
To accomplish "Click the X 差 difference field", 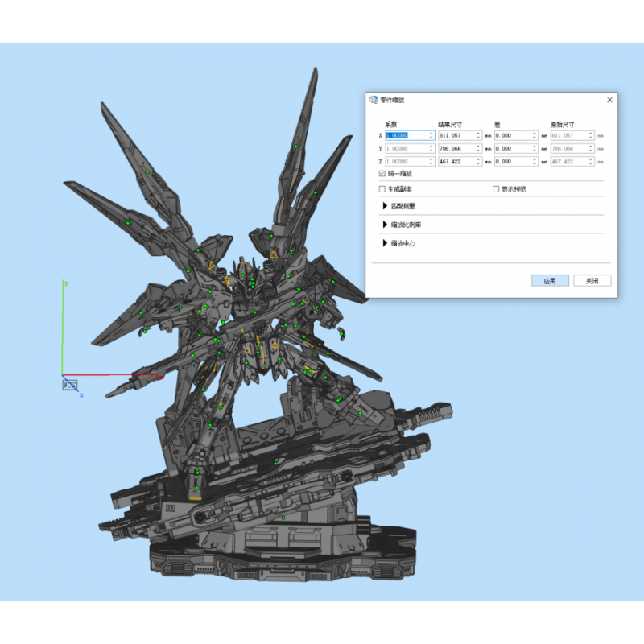I will (x=516, y=135).
